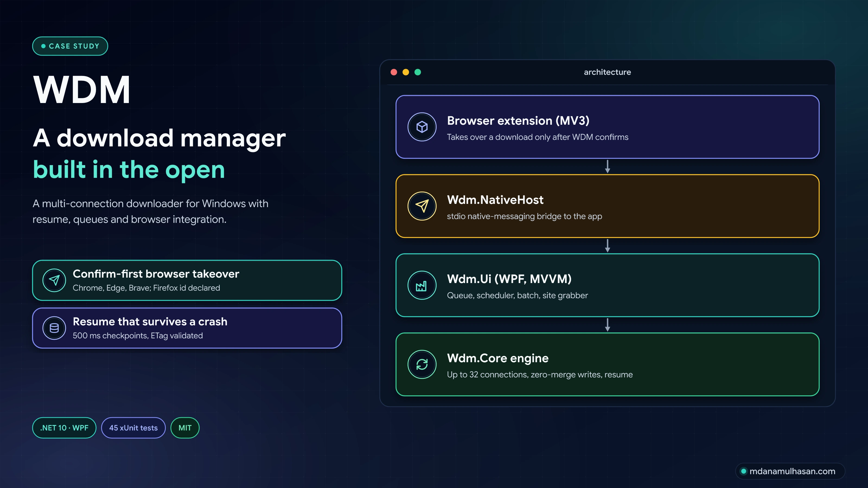This screenshot has height=488, width=868.
Task: Select the 45 xUnit tests pill
Action: click(x=133, y=428)
